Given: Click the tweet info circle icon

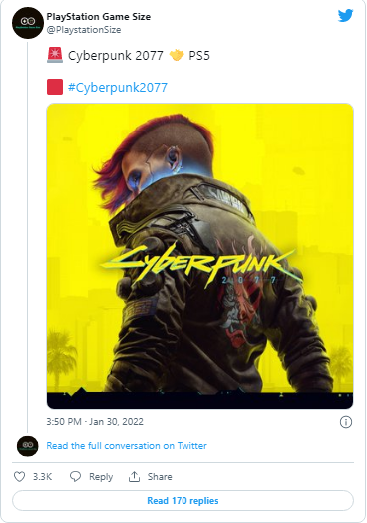Looking at the screenshot, I should tap(346, 422).
